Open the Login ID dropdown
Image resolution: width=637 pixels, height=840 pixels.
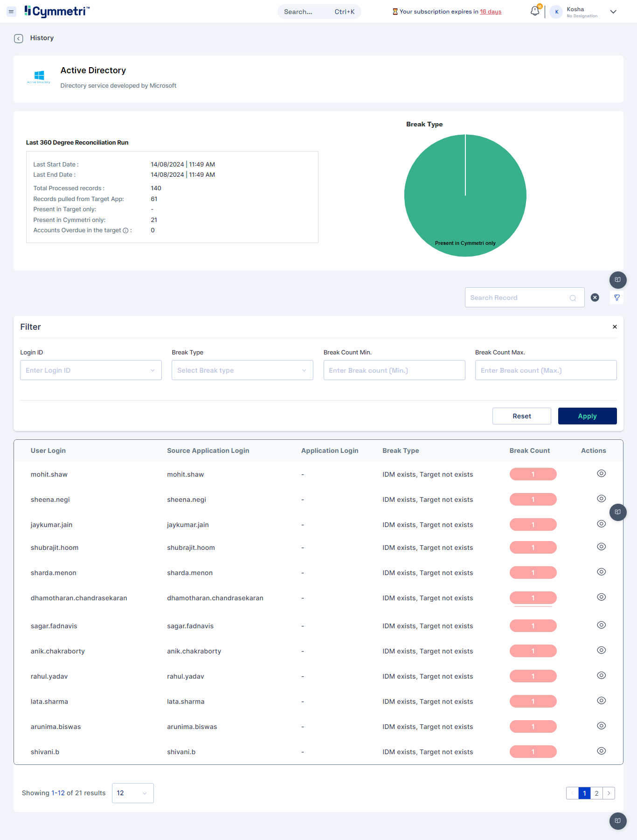click(91, 370)
